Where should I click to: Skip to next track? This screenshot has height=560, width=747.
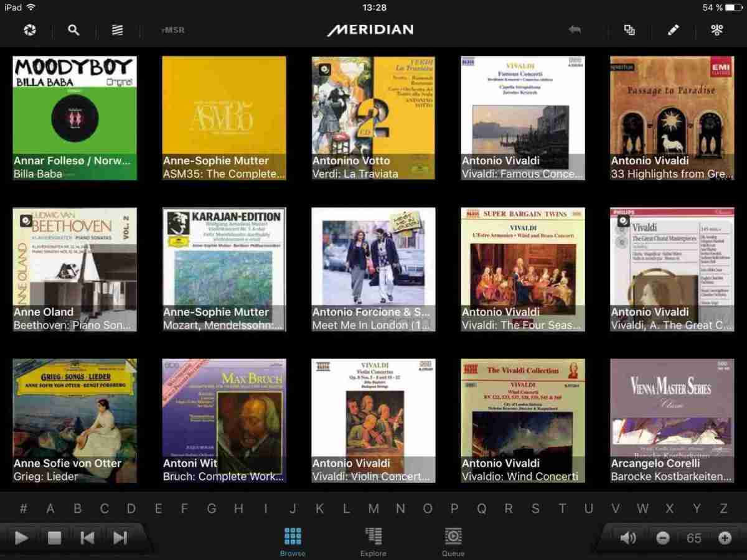coord(120,538)
